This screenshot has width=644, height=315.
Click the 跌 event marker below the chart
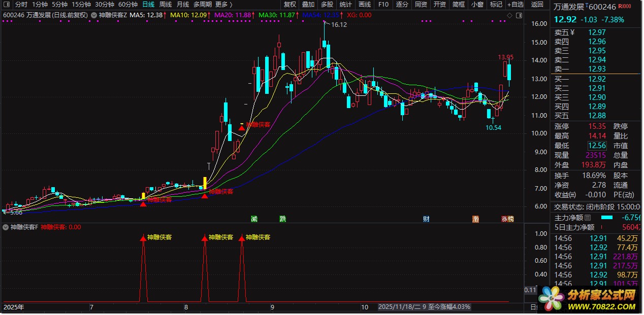282,219
